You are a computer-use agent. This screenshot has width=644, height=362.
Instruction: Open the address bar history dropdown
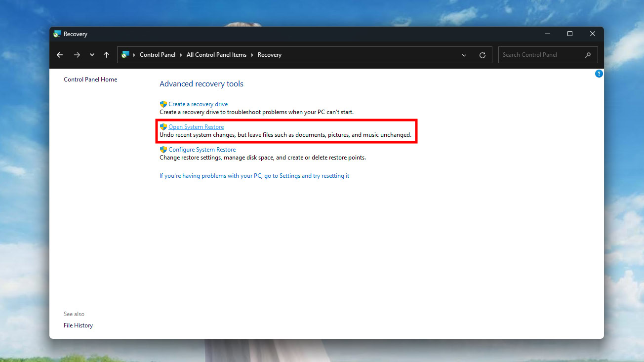coord(464,55)
